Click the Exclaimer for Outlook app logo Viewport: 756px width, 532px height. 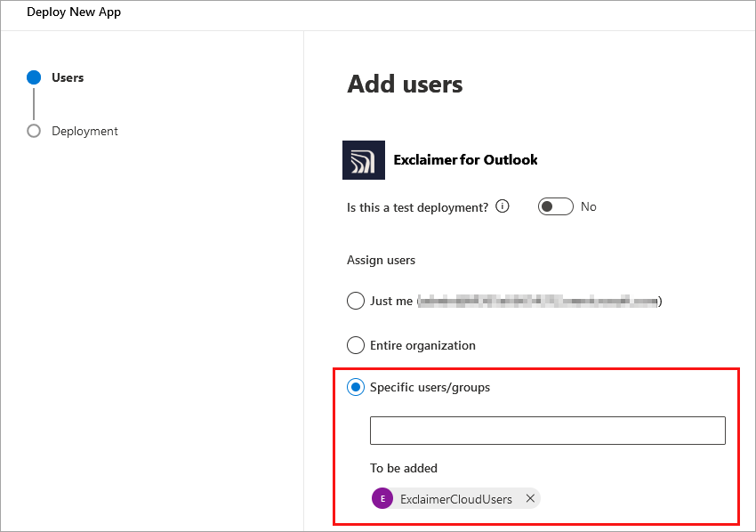point(364,160)
